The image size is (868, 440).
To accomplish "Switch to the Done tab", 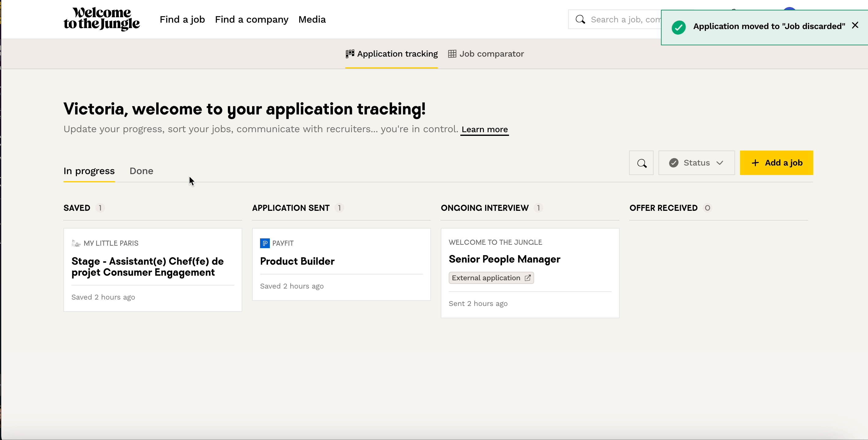I will (x=141, y=171).
